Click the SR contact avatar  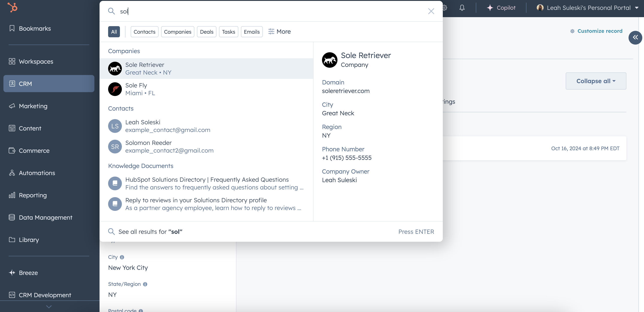pos(115,147)
